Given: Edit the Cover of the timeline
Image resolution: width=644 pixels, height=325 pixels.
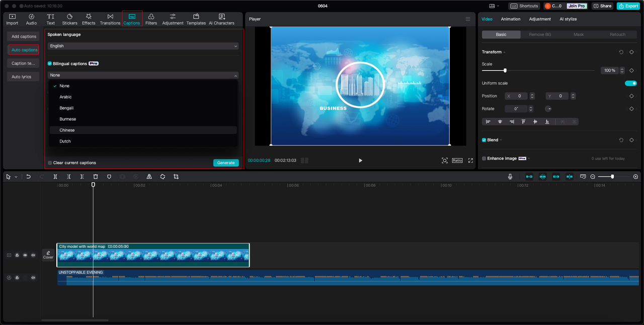Looking at the screenshot, I should coord(48,254).
